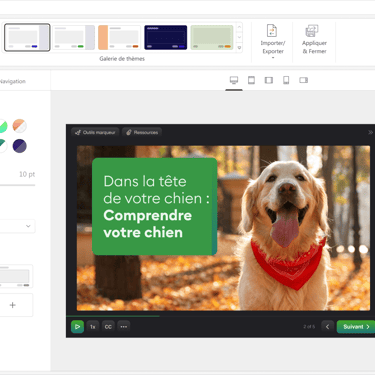Viewport: 375px width, 375px height.
Task: Select the pale green theme thumbnail
Action: coord(212,37)
